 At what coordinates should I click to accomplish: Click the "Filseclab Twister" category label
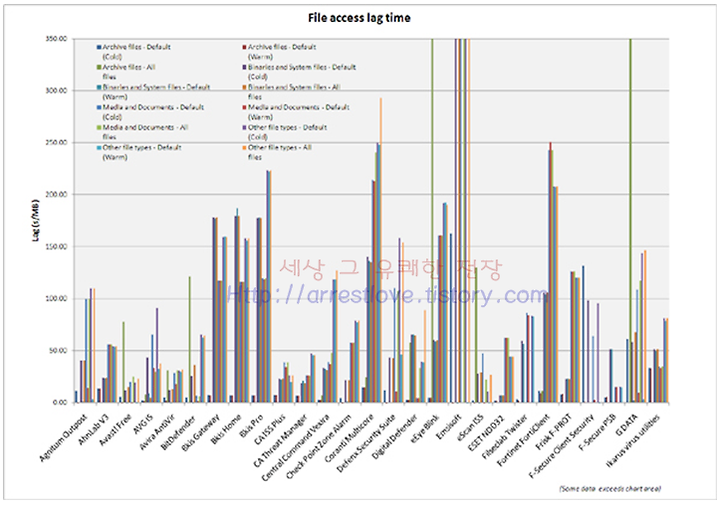click(x=507, y=436)
